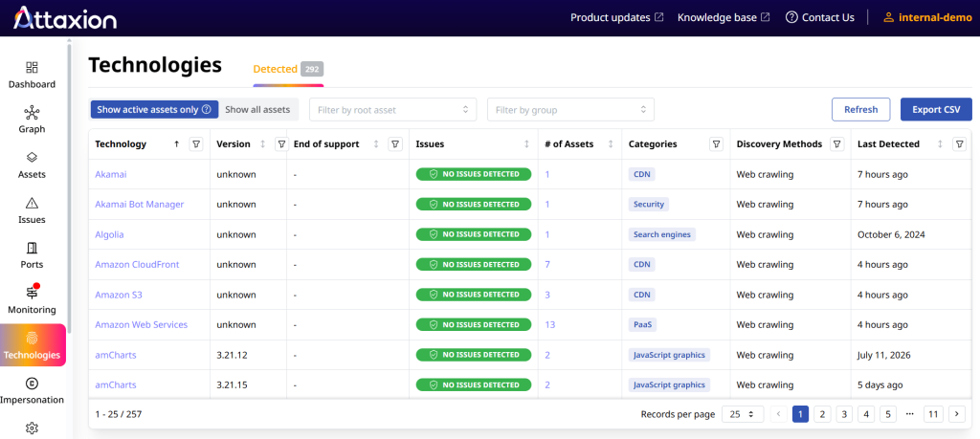Open Contact Us link

pyautogui.click(x=819, y=17)
